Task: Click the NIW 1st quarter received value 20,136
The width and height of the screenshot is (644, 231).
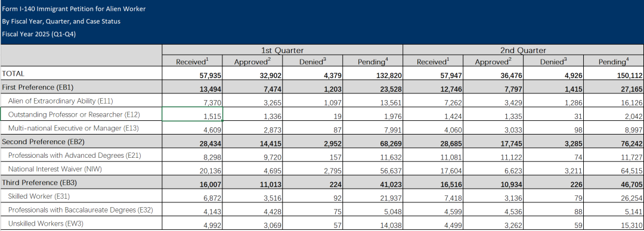Action: 192,169
